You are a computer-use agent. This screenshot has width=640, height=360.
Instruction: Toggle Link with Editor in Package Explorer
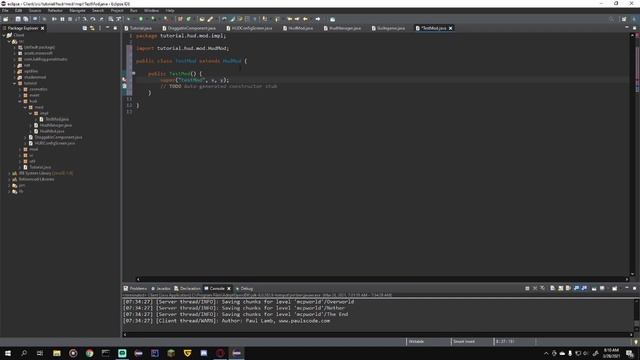tap(92, 28)
